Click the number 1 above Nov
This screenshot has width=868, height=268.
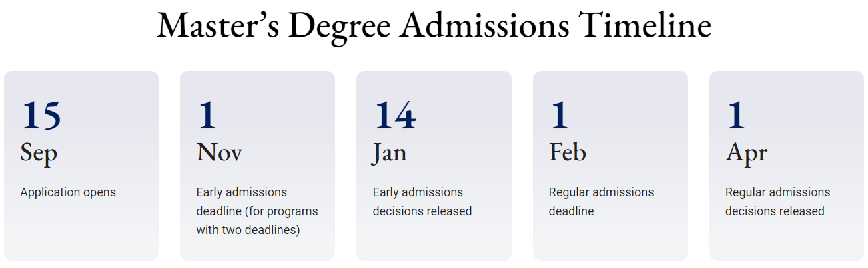(207, 115)
